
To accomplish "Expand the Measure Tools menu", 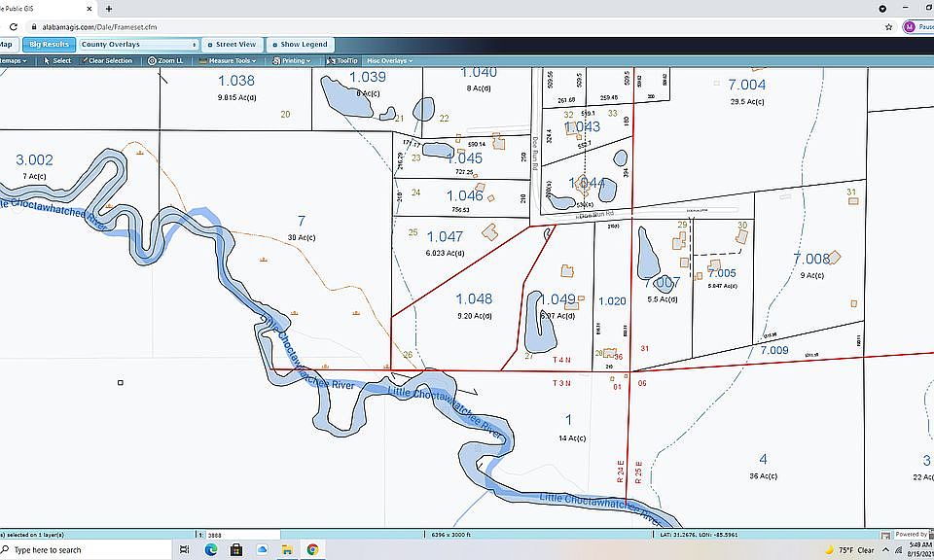I will 229,60.
